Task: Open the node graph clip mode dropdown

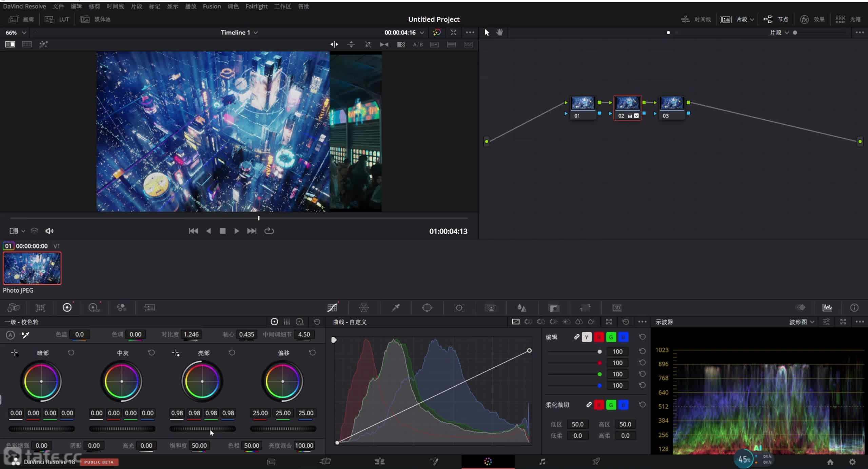Action: (x=779, y=33)
